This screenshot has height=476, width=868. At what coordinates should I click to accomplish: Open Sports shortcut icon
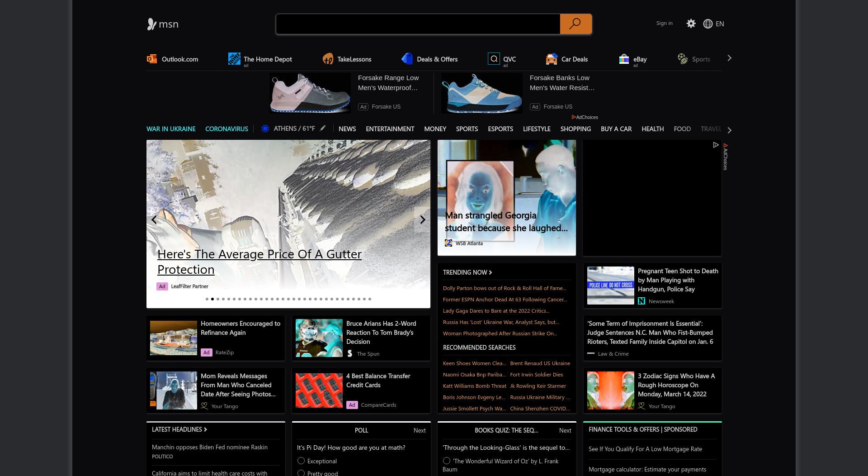click(x=683, y=59)
